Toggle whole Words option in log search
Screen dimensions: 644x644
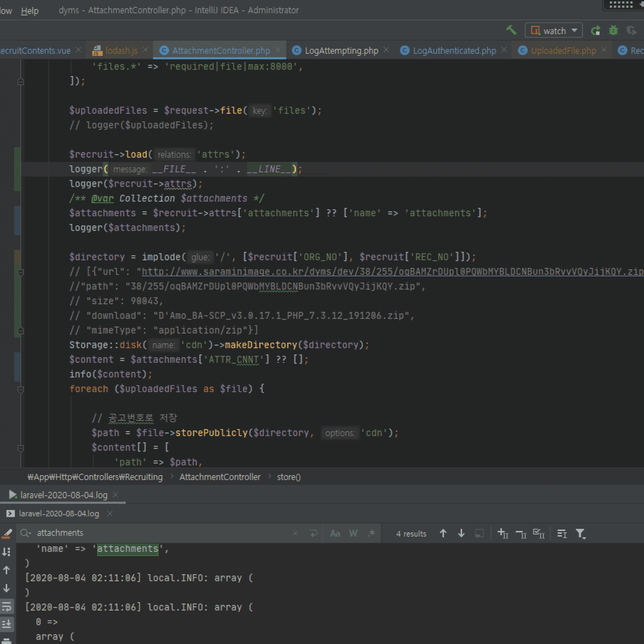353,533
